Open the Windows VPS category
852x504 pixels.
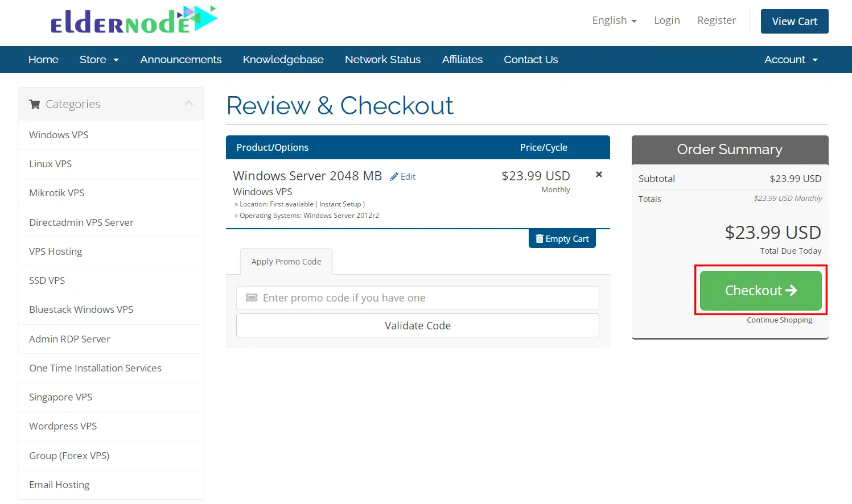[x=59, y=135]
